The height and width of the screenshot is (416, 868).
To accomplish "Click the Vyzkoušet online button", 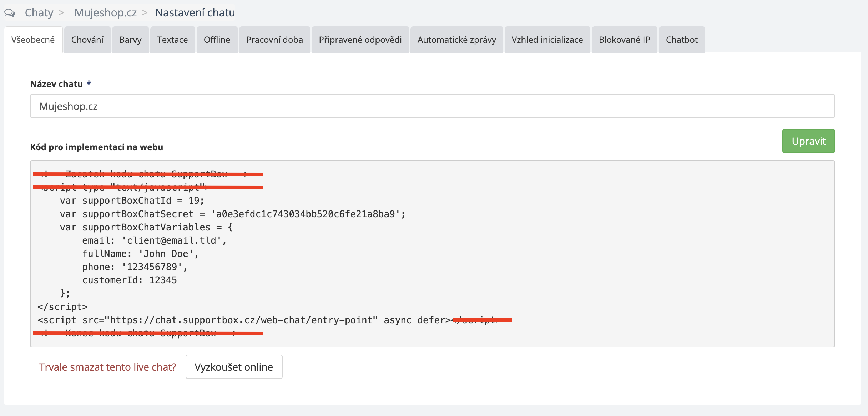I will 234,367.
